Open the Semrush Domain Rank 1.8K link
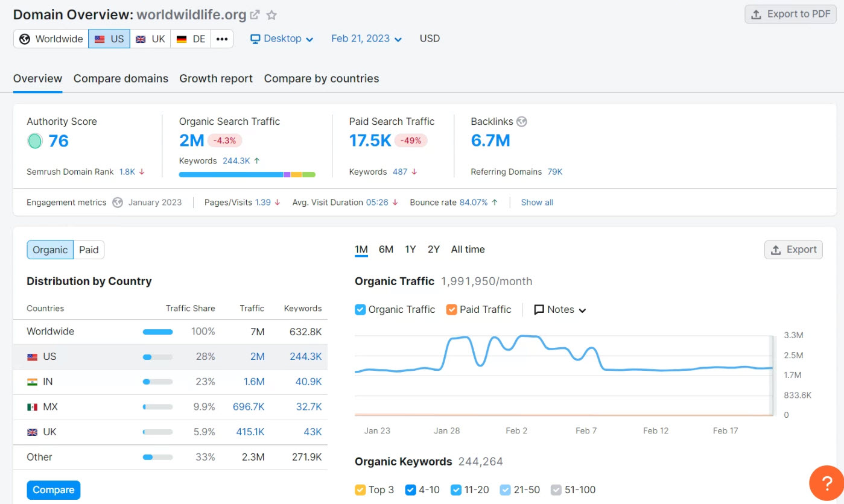The width and height of the screenshot is (844, 504). (127, 172)
